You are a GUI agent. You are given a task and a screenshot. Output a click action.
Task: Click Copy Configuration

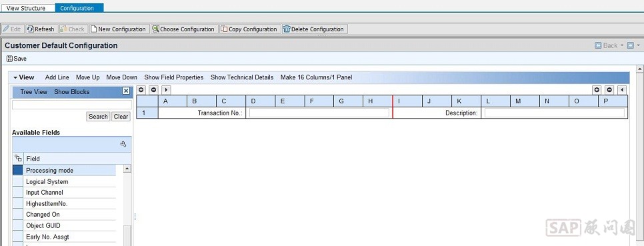coord(250,29)
